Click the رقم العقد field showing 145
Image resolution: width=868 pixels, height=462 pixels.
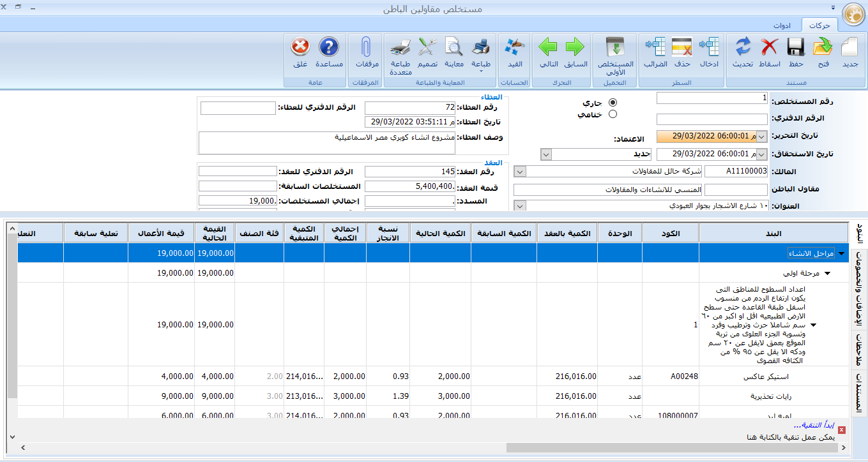[x=410, y=172]
